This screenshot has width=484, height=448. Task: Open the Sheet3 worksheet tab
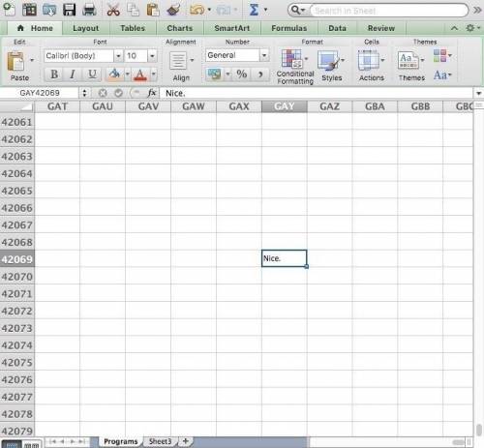click(x=160, y=441)
